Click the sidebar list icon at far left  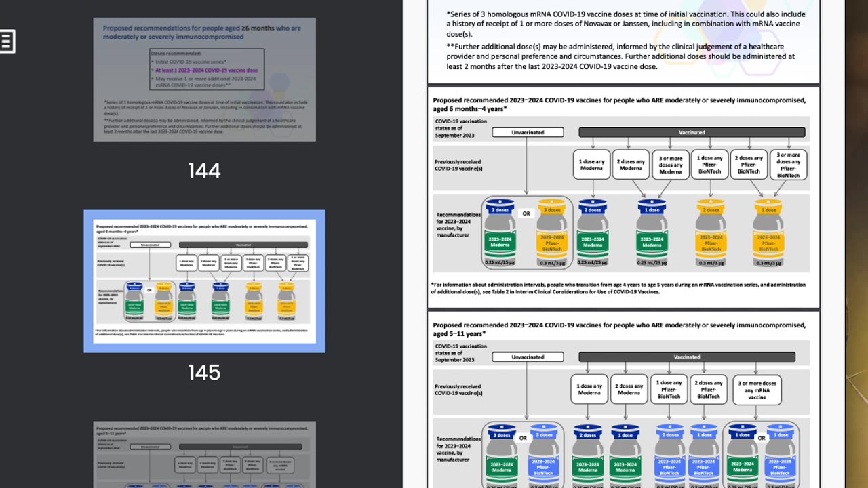6,41
